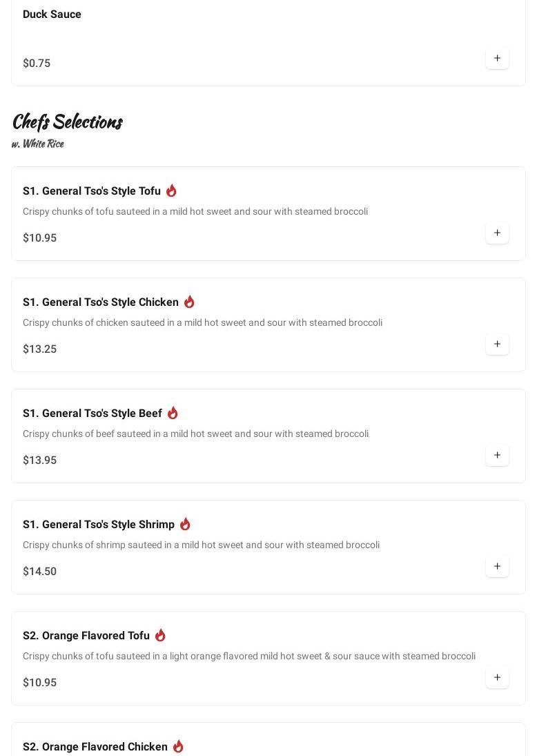
Task: Click flame icon next to General Tso's Shrimp
Action: (185, 524)
